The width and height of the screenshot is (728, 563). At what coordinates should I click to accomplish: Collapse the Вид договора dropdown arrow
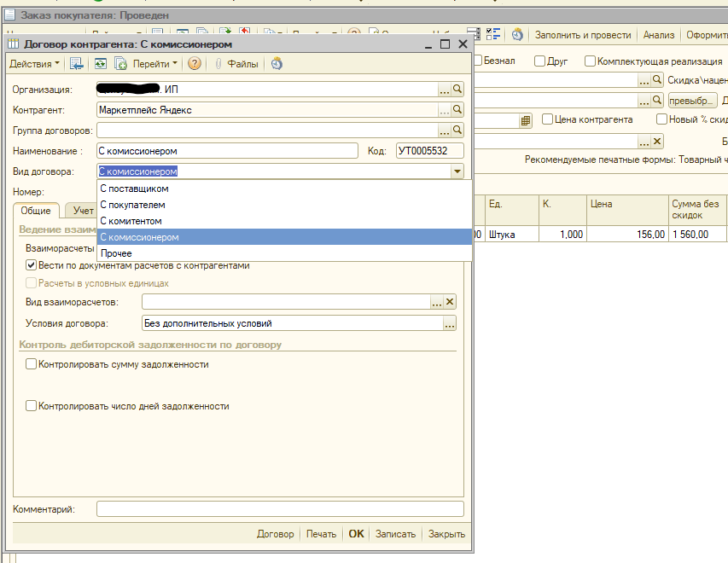pyautogui.click(x=457, y=171)
